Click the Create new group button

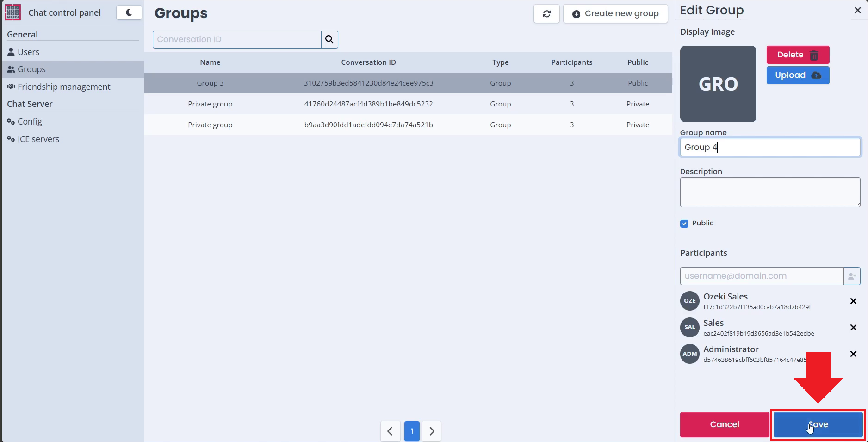615,14
